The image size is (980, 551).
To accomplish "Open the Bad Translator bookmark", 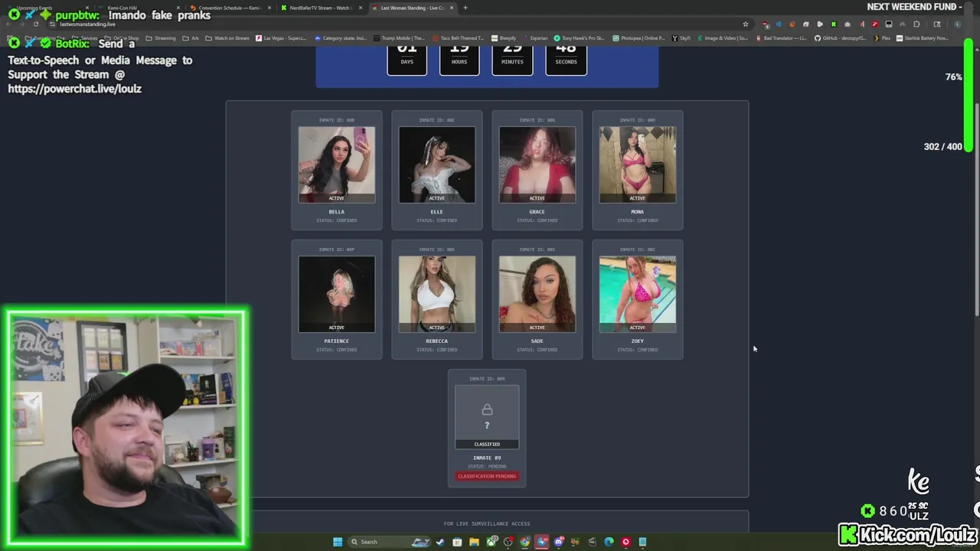I will point(781,38).
